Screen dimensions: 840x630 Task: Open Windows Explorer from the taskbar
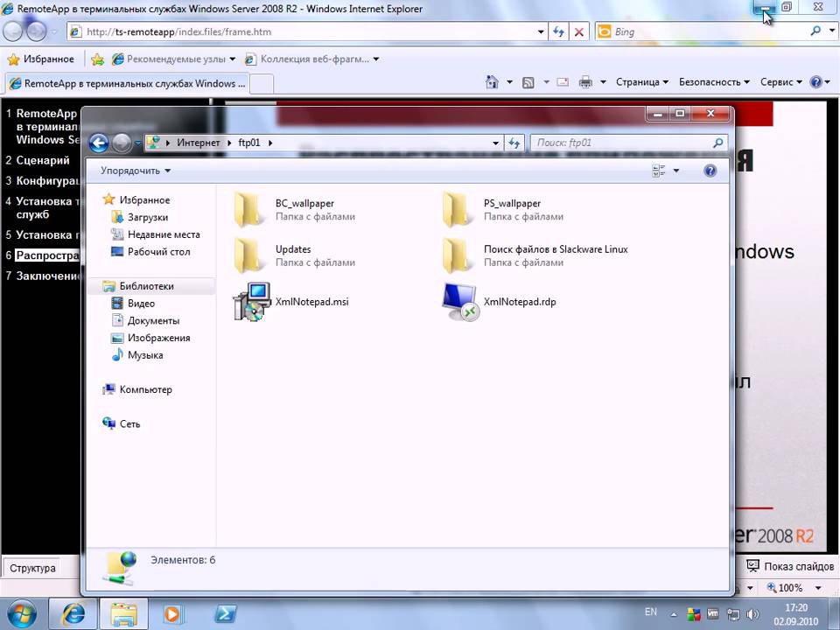pyautogui.click(x=123, y=614)
